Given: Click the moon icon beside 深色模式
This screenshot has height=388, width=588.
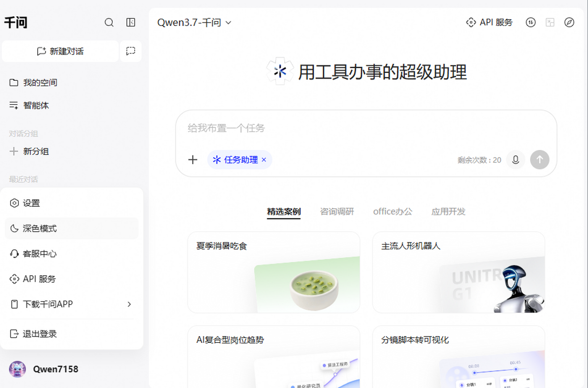Looking at the screenshot, I should point(14,228).
